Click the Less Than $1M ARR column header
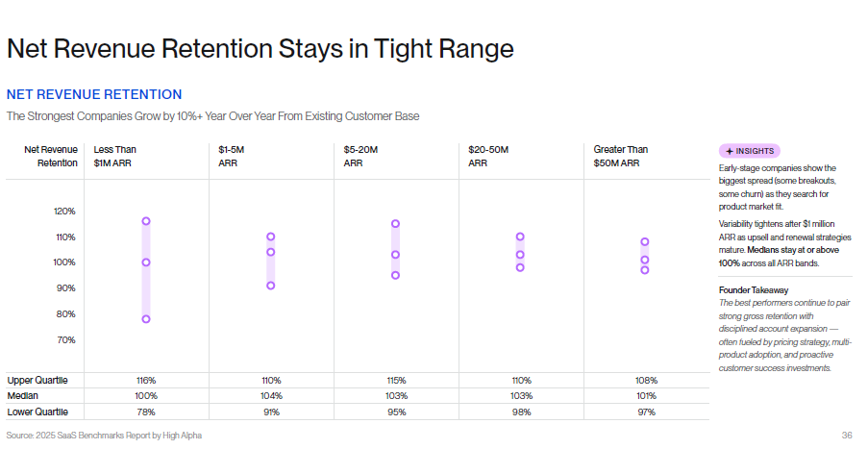Screen dimensions: 868x449 pyautogui.click(x=114, y=156)
